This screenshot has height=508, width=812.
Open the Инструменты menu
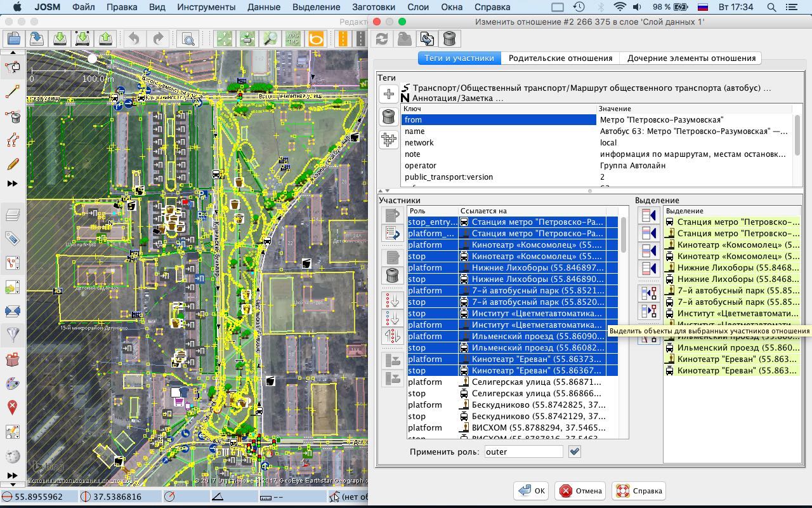[x=206, y=7]
